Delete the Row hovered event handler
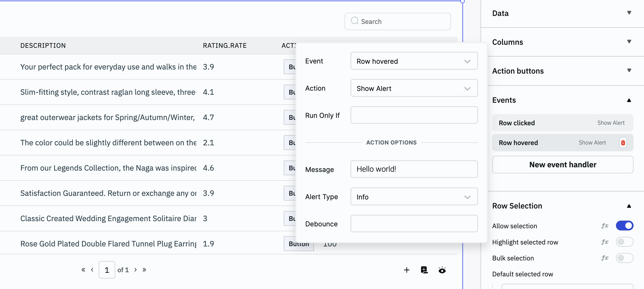This screenshot has width=644, height=289. pos(623,143)
